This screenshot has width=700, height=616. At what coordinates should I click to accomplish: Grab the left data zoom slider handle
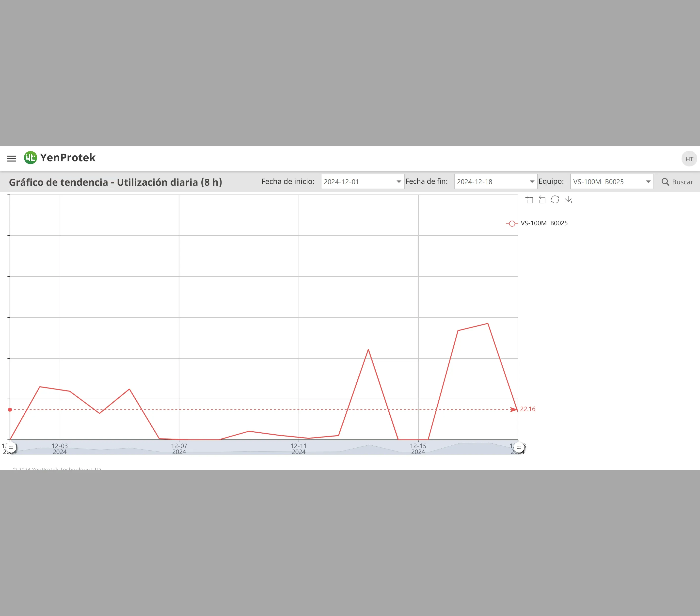click(11, 447)
